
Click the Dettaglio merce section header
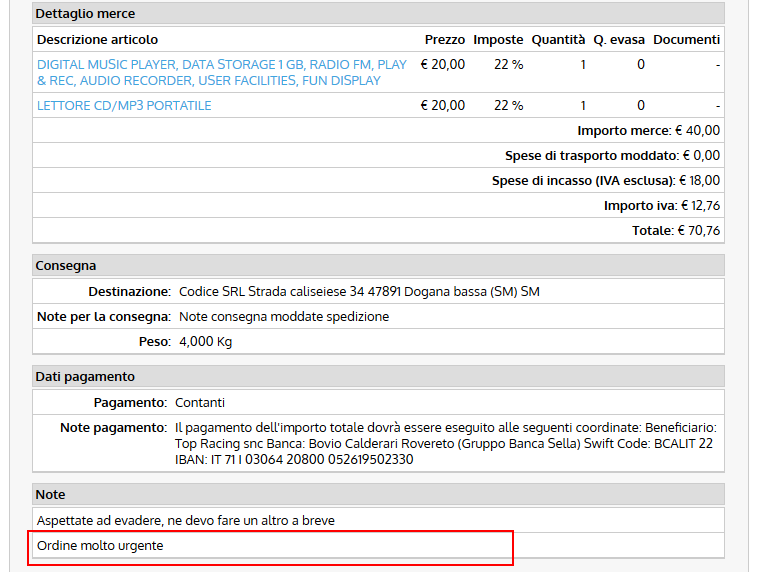[x=379, y=14]
